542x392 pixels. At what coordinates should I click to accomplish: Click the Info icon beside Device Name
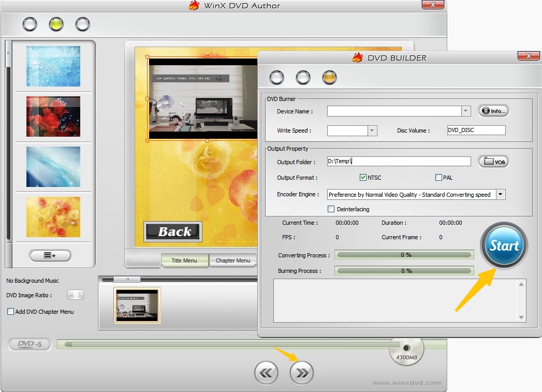pyautogui.click(x=493, y=110)
